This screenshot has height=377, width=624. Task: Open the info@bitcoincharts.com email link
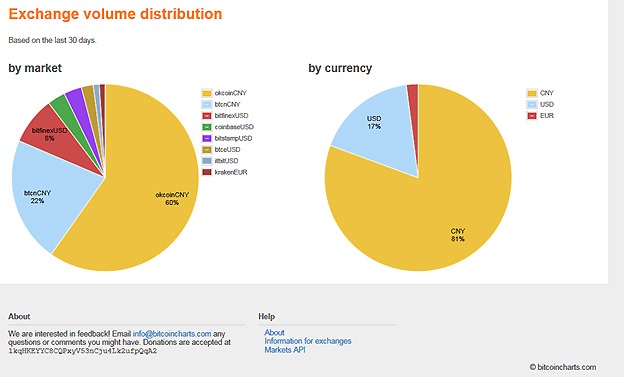coord(172,334)
